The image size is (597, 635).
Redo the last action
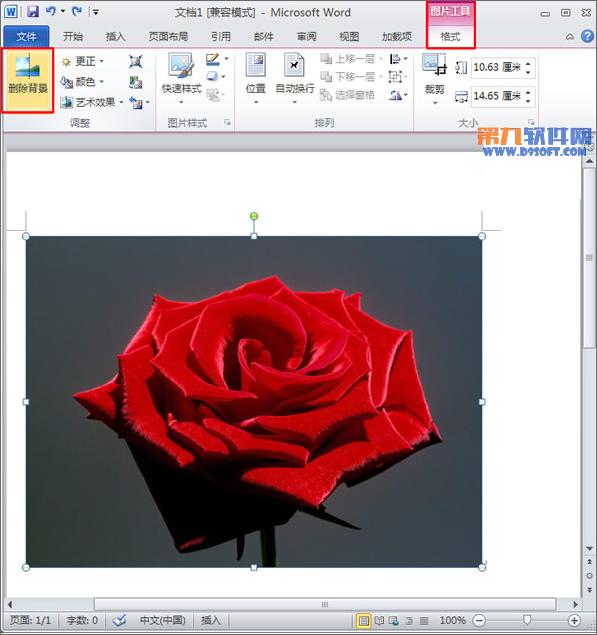click(77, 11)
